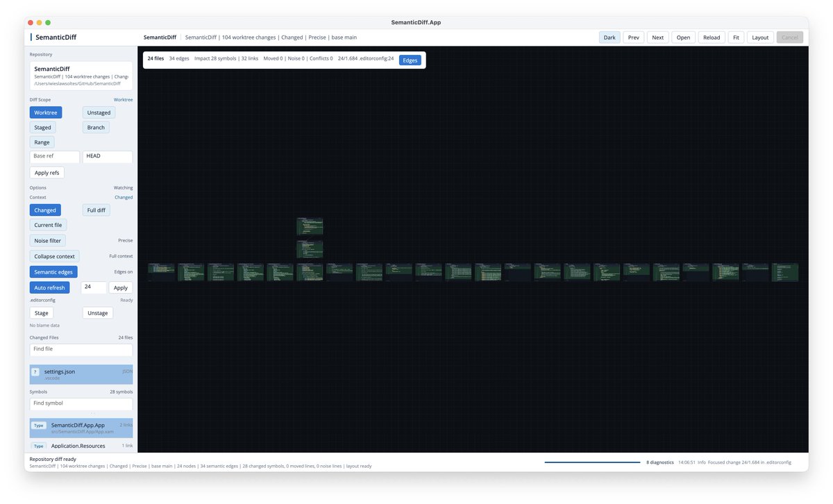Focus the HEAD ref input field
The width and height of the screenshot is (833, 504).
point(108,157)
